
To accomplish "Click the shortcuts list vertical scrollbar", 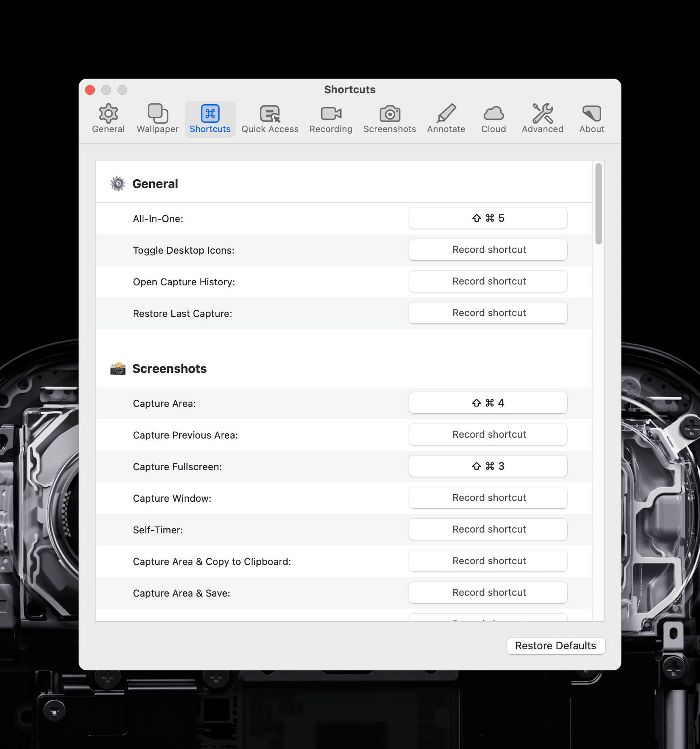I will 598,204.
